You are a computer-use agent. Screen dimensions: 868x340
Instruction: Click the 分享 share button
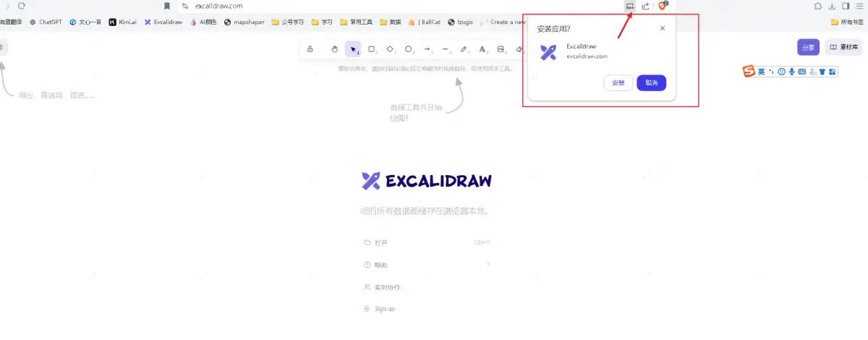click(x=808, y=47)
